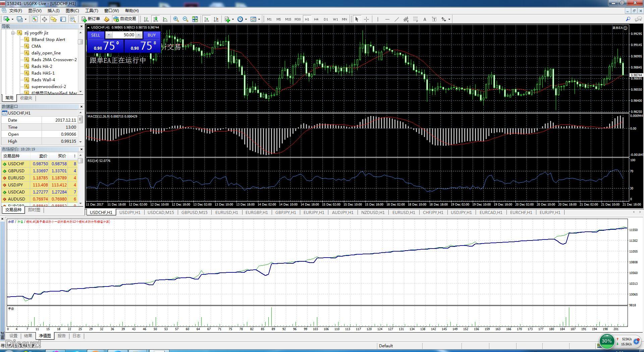Image resolution: width=644 pixels, height=352 pixels.
Task: Collapse the zij yogdfr jiz tree node
Action: coord(13,33)
